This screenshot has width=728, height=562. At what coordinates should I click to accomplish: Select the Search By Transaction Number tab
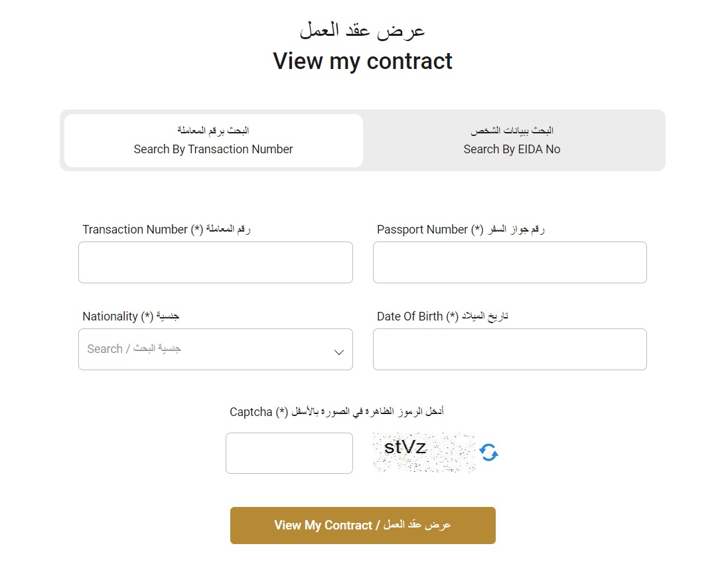pyautogui.click(x=213, y=141)
